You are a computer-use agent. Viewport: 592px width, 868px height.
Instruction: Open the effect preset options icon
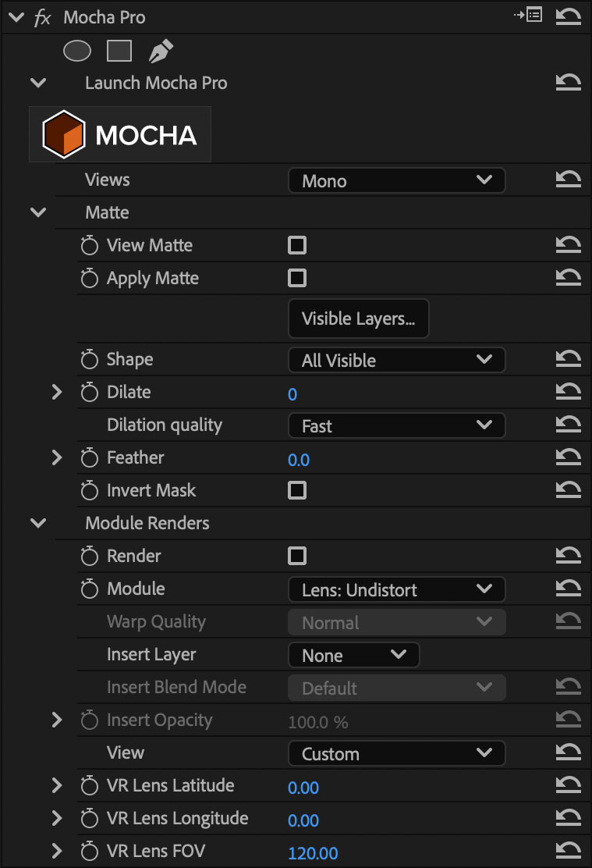click(x=528, y=16)
